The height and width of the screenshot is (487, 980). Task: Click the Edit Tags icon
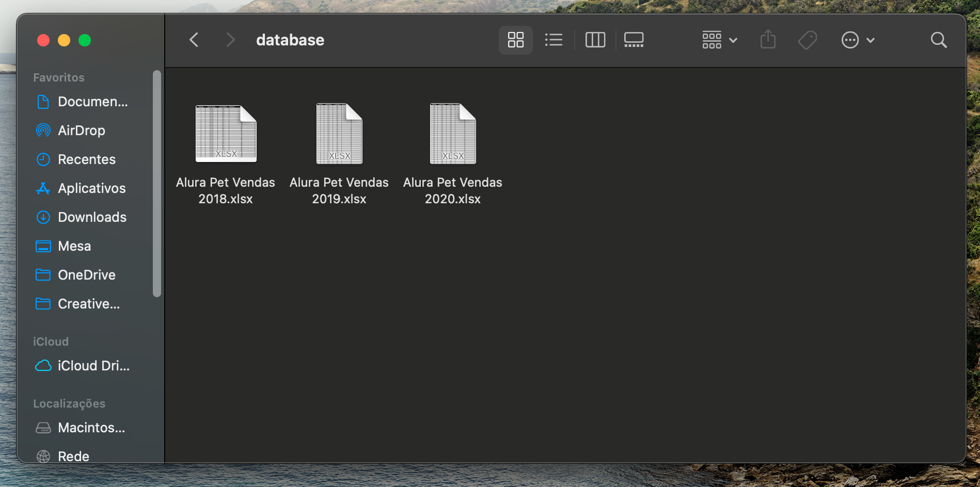pos(808,40)
